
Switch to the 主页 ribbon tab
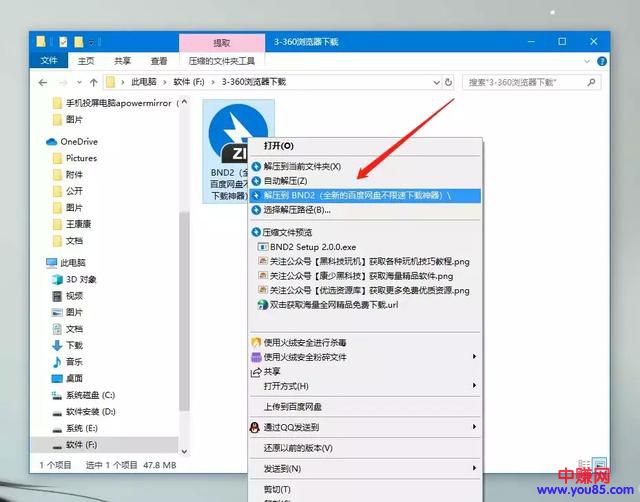[x=86, y=61]
